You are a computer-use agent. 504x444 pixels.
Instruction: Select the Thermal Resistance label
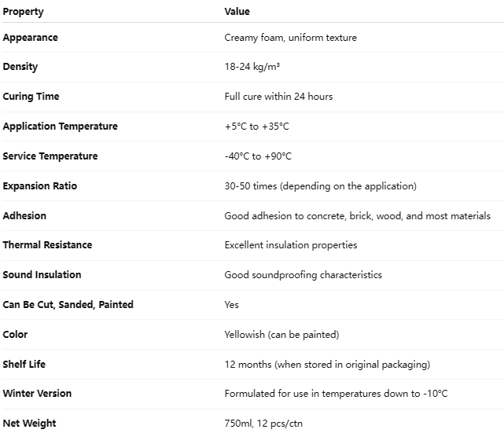coord(47,245)
